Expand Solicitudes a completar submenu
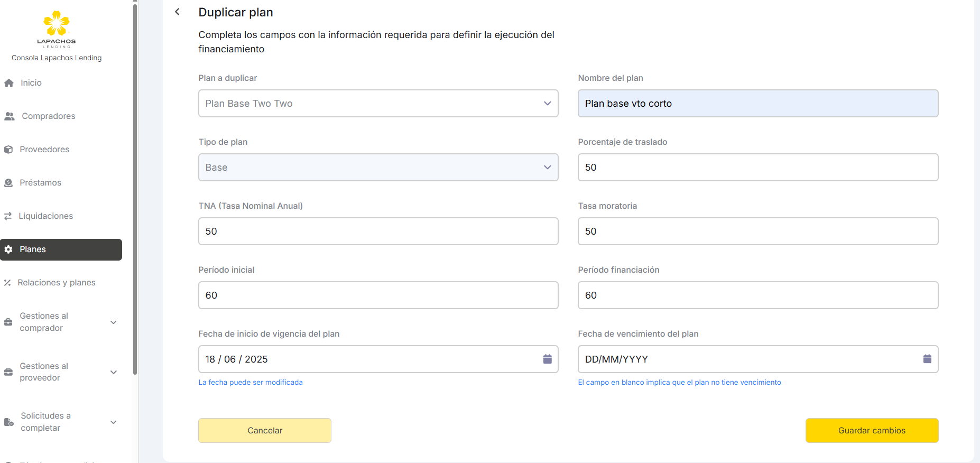 (113, 422)
